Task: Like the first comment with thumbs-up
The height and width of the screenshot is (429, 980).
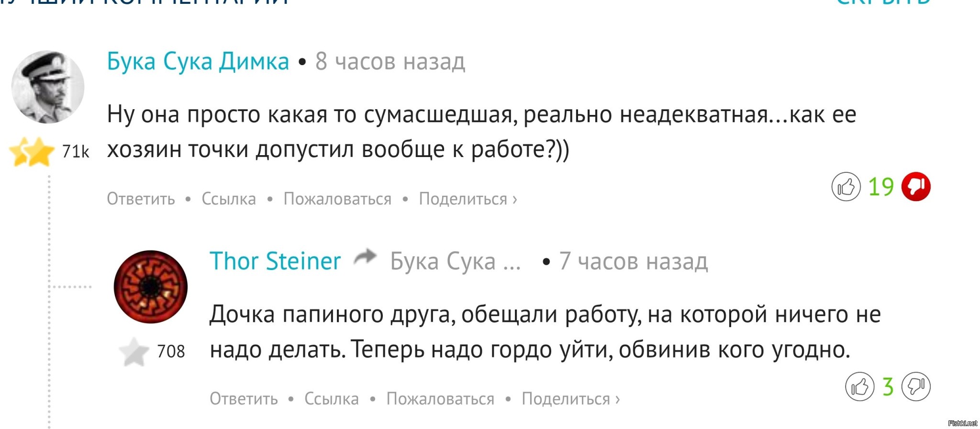Action: (846, 186)
